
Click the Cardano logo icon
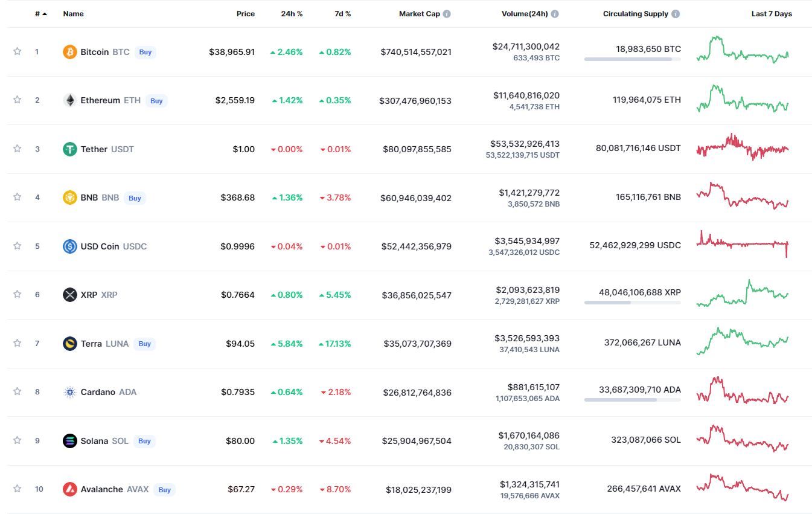pos(70,392)
